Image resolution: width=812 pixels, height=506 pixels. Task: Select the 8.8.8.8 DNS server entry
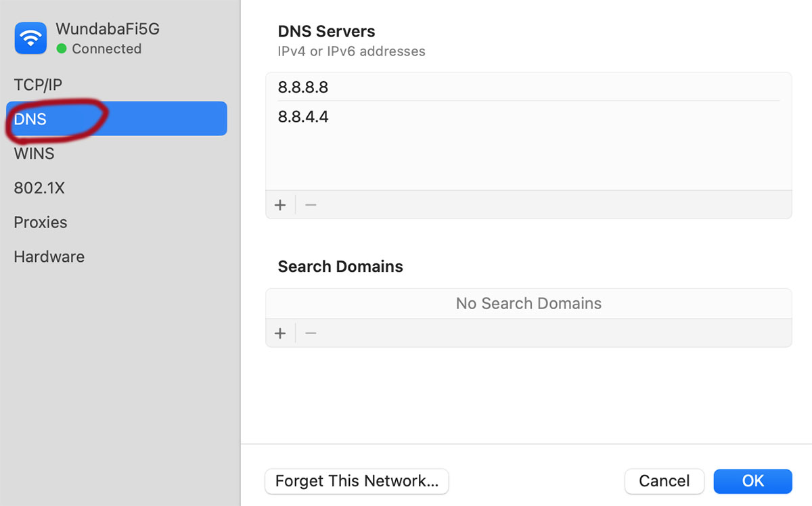click(528, 87)
